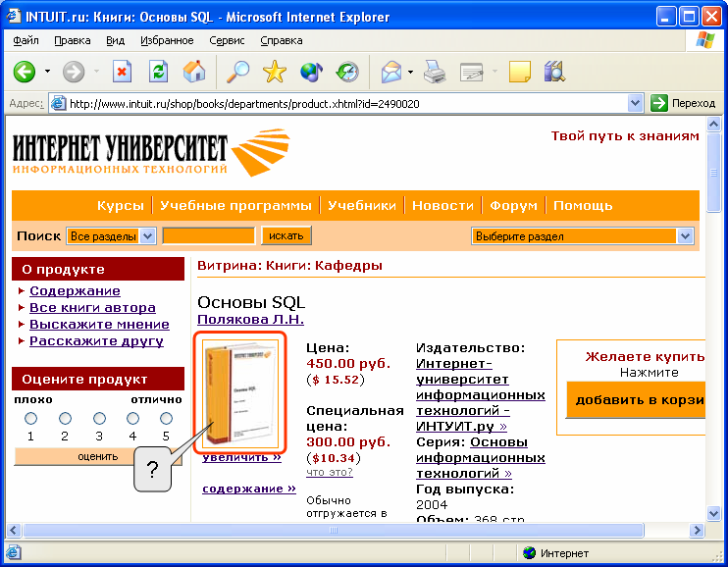Click the grey Forward arrow button

(74, 72)
